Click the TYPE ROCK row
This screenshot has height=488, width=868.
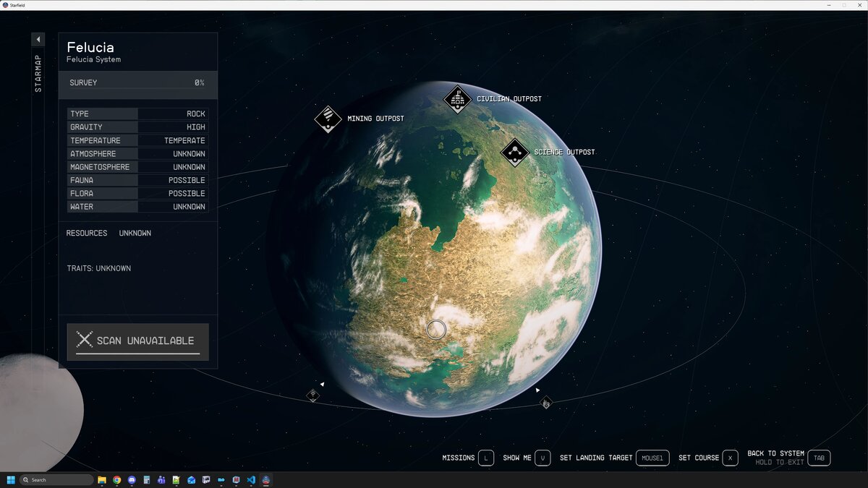pos(137,114)
